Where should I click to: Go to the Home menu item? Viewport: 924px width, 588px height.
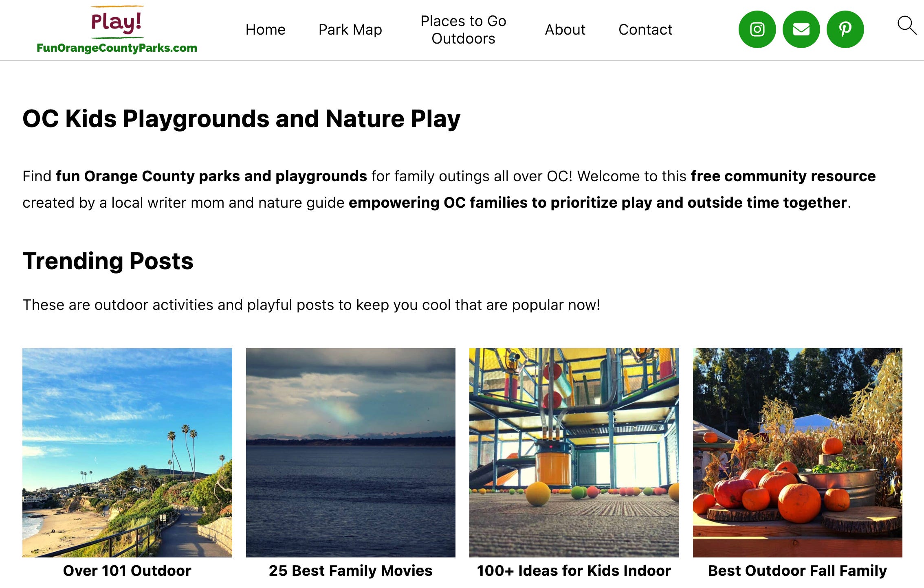click(265, 30)
